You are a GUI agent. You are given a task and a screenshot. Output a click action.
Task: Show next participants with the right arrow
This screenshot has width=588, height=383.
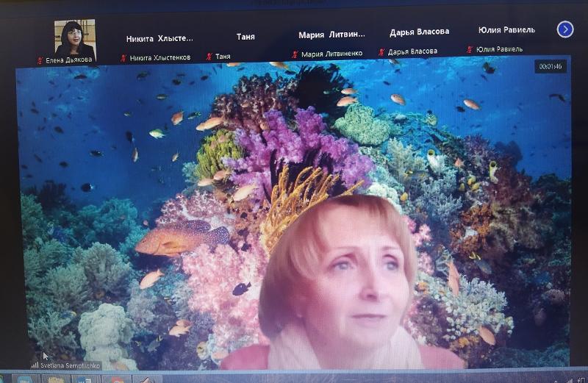pyautogui.click(x=564, y=29)
